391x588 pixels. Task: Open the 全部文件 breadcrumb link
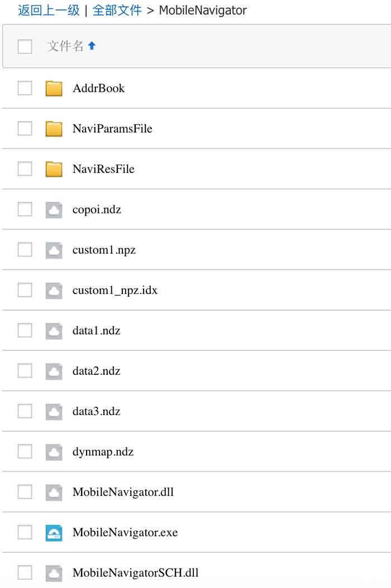(x=117, y=10)
